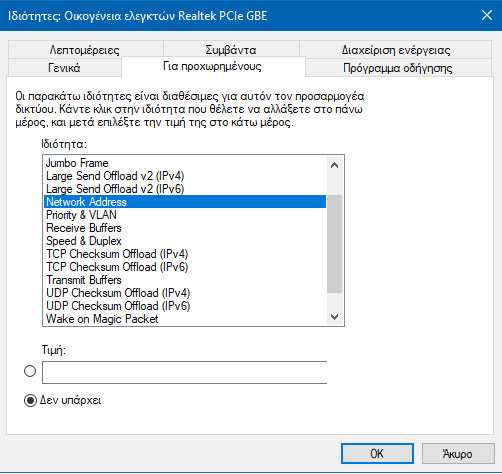502x474 pixels.
Task: Switch to the Γενικά tab
Action: (64, 68)
